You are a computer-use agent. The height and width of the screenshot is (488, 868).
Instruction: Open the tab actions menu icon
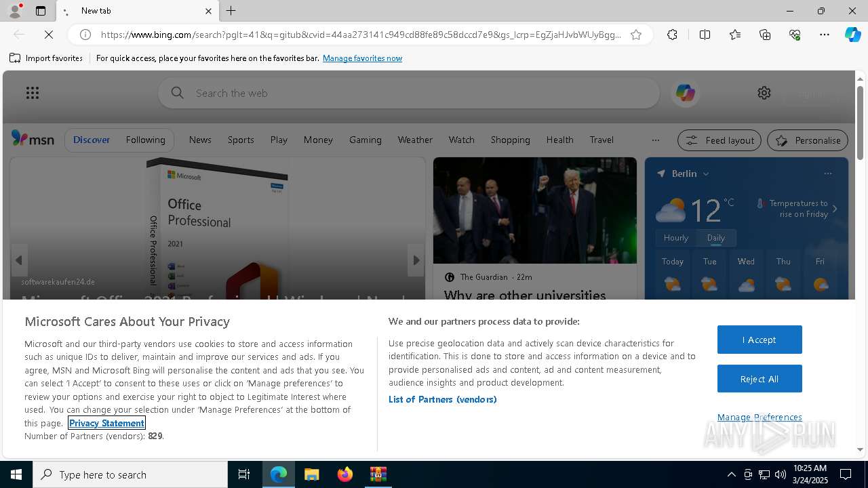coord(41,11)
